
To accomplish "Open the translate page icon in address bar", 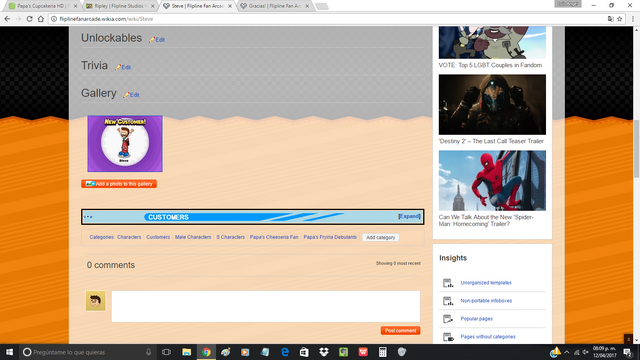I will tap(610, 19).
